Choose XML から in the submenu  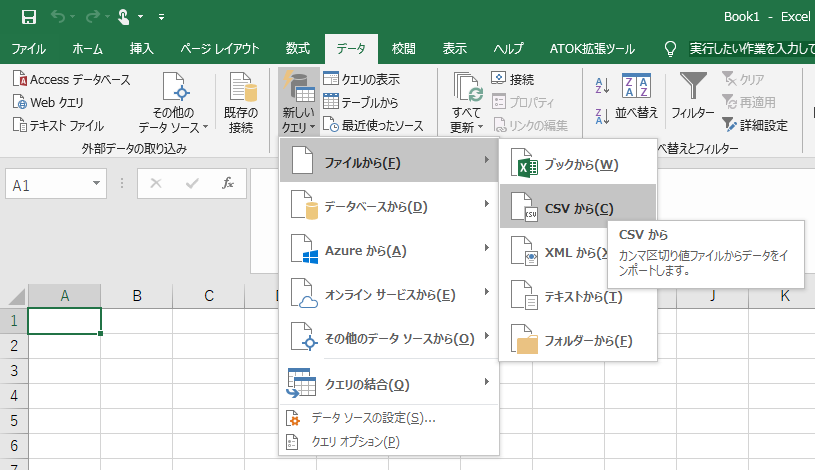tap(554, 250)
